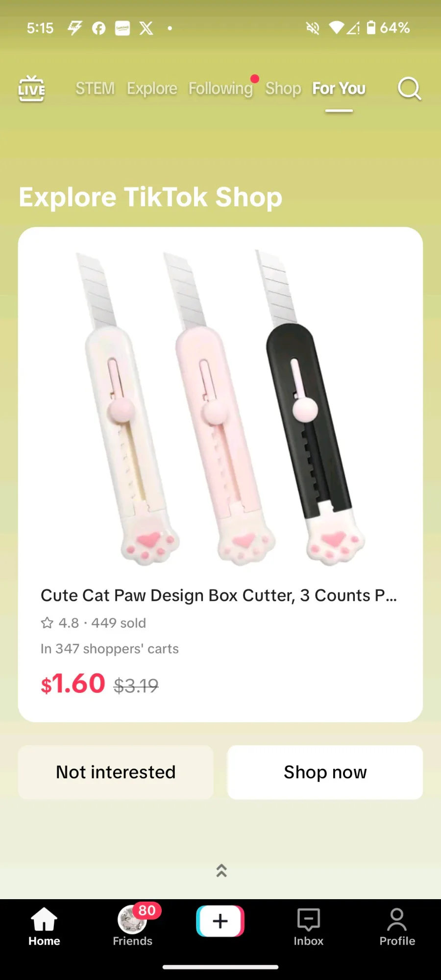441x980 pixels.
Task: Tap the X notification icon in status bar
Action: click(x=146, y=28)
